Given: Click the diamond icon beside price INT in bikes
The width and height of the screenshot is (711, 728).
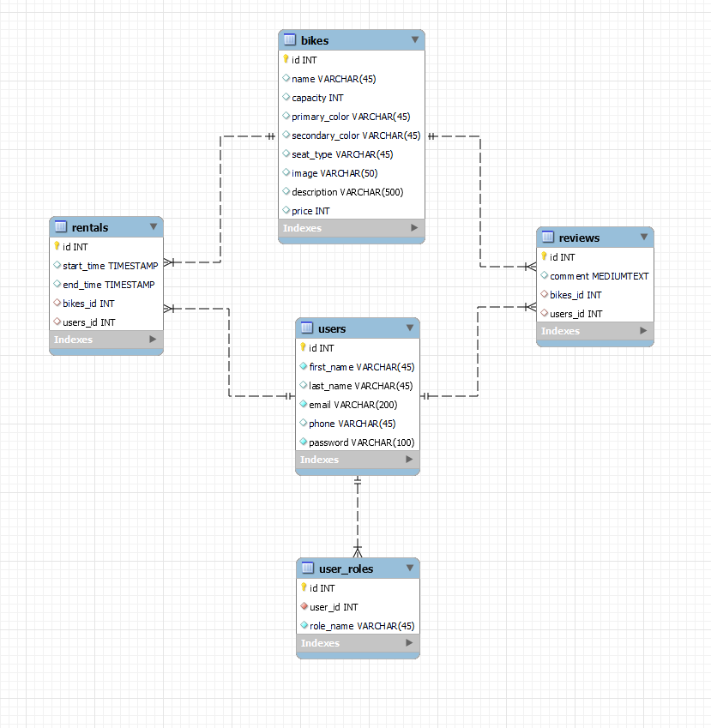Looking at the screenshot, I should [286, 210].
